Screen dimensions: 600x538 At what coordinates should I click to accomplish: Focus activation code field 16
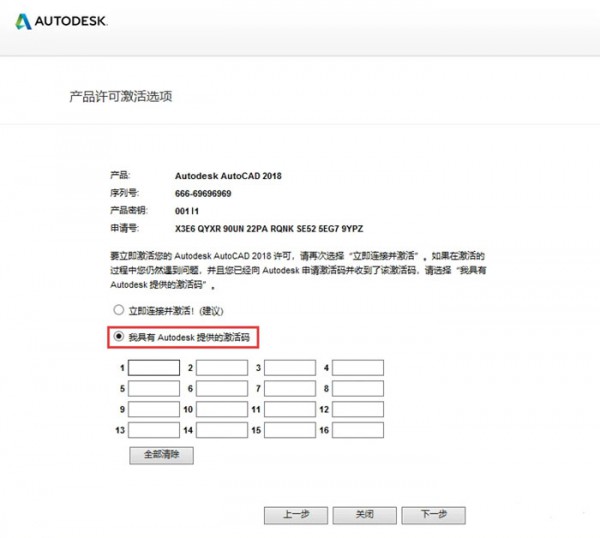coord(358,430)
